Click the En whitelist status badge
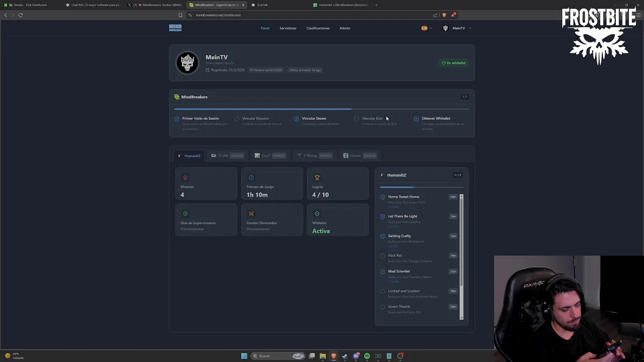 [x=453, y=63]
